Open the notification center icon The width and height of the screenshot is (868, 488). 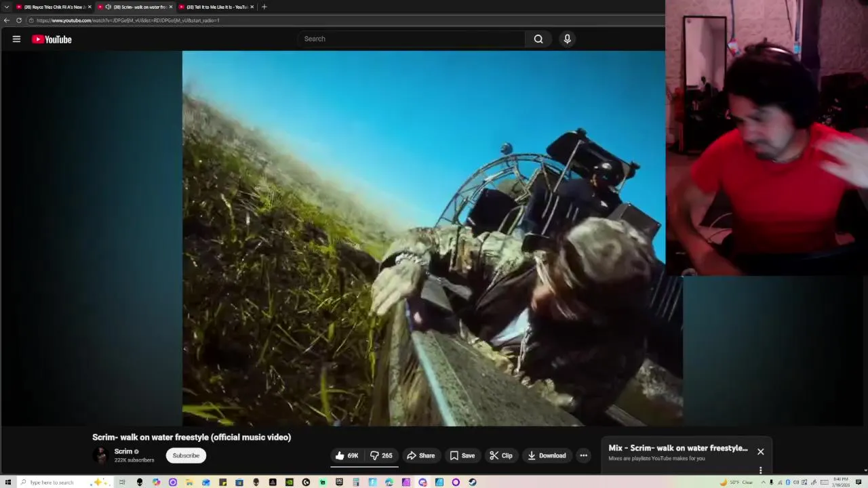pyautogui.click(x=859, y=482)
